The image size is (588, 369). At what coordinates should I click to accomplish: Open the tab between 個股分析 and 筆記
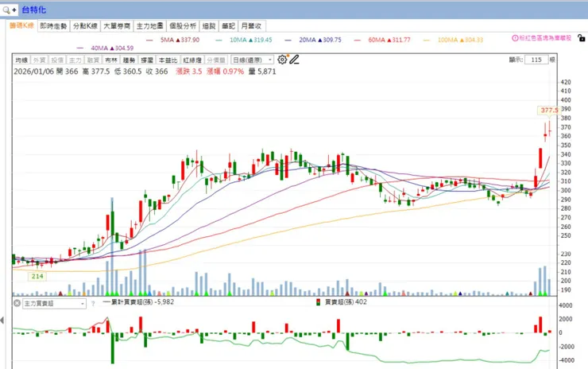tap(209, 26)
